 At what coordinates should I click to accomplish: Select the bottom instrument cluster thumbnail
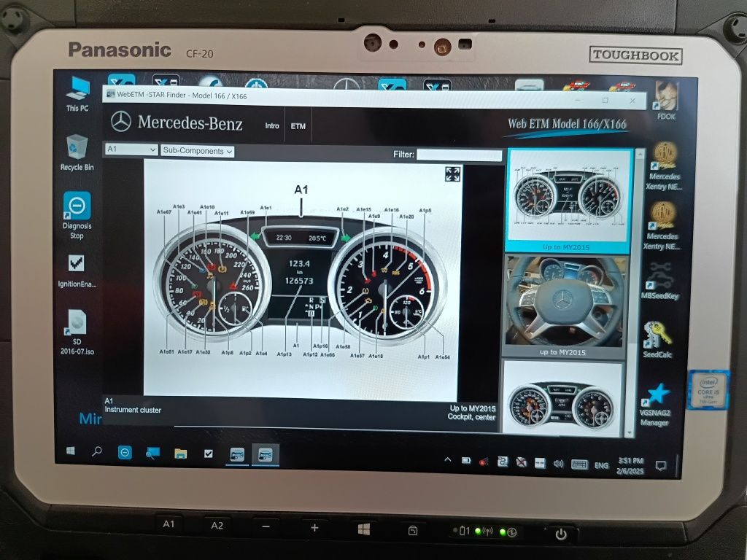(x=562, y=398)
